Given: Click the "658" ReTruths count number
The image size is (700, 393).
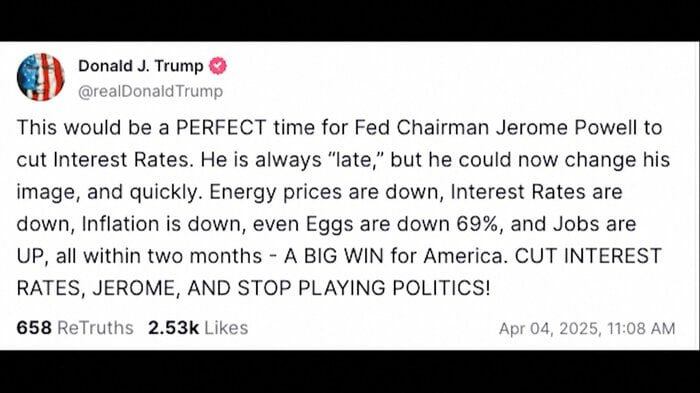Looking at the screenshot, I should (34, 328).
